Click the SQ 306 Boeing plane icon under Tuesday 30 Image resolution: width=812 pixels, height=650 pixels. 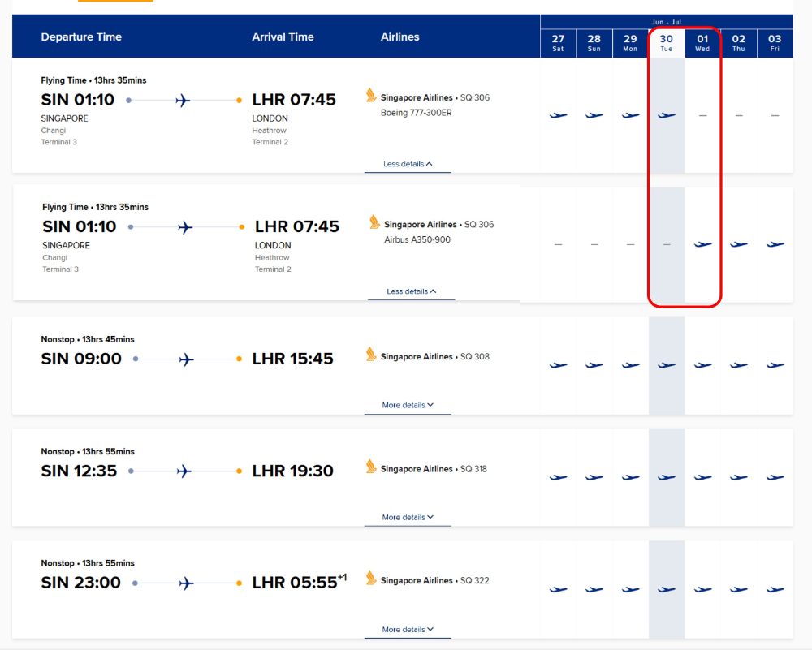[667, 115]
